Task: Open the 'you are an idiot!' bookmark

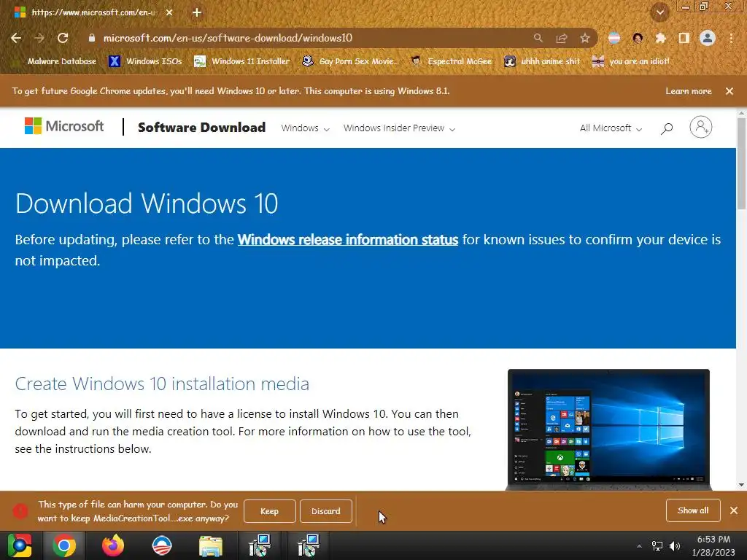Action: (631, 61)
